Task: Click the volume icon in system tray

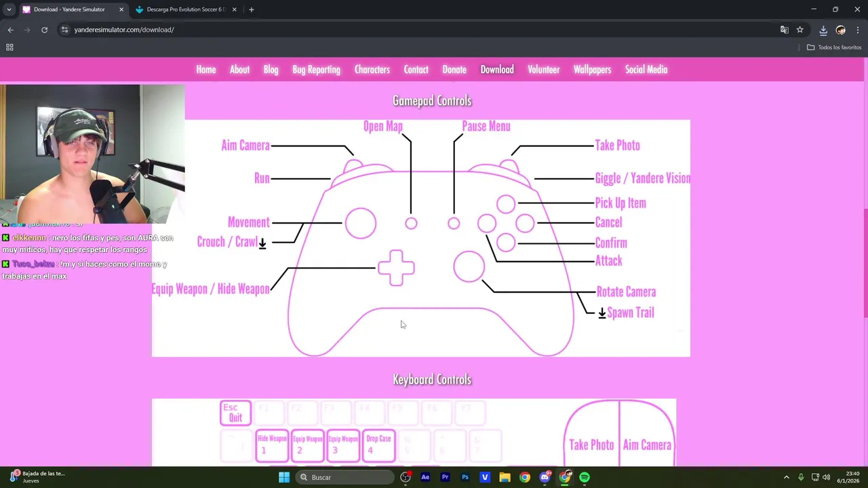Action: click(827, 477)
